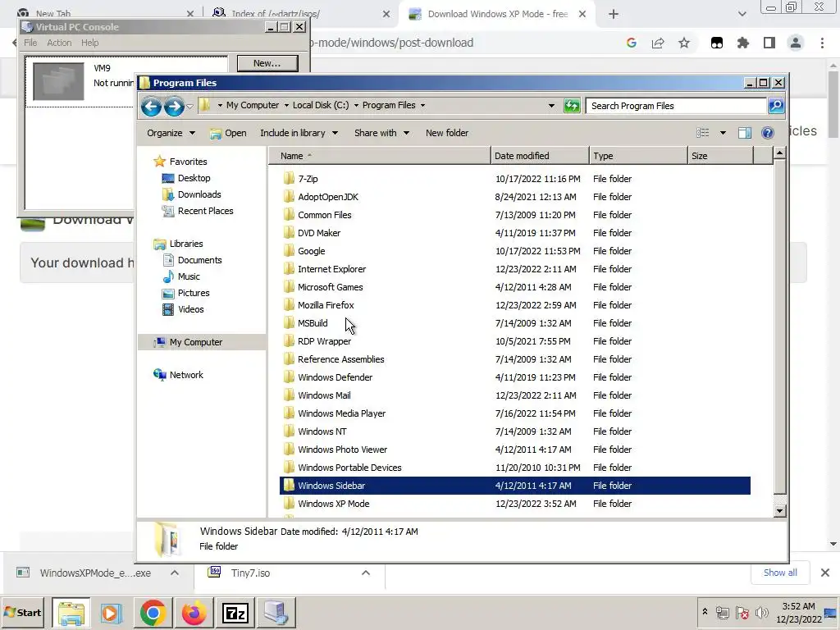Screen dimensions: 840x630
Task: Click Show all downloads link
Action: coord(780,573)
